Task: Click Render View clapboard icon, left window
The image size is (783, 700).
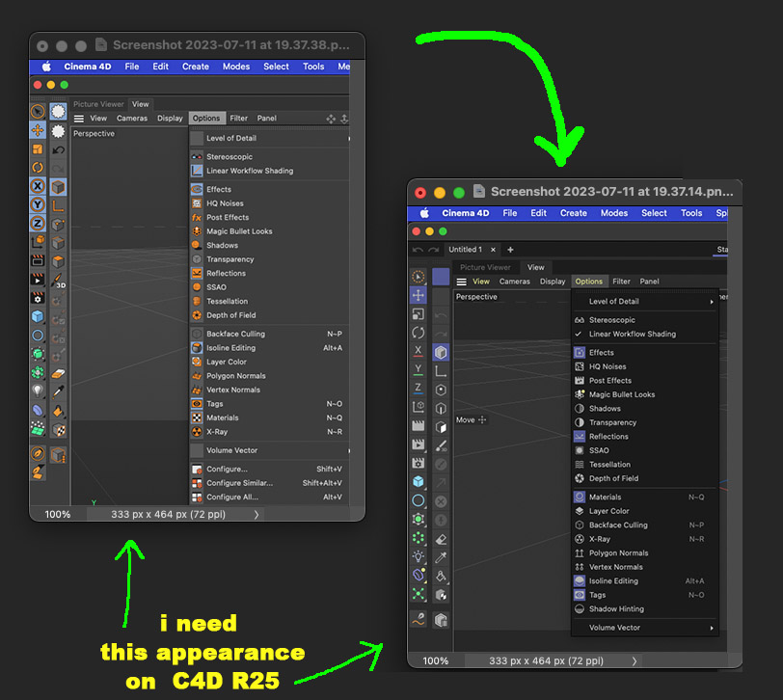Action: tap(38, 260)
